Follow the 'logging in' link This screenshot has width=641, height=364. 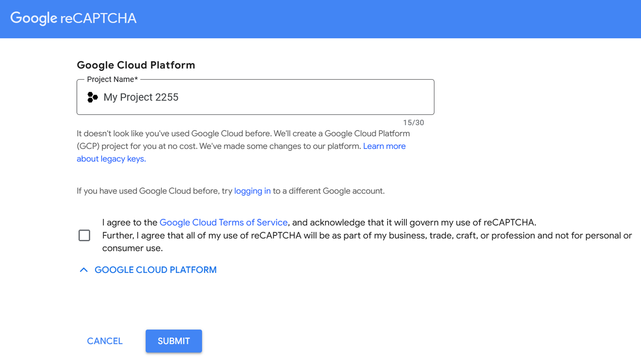click(x=252, y=191)
